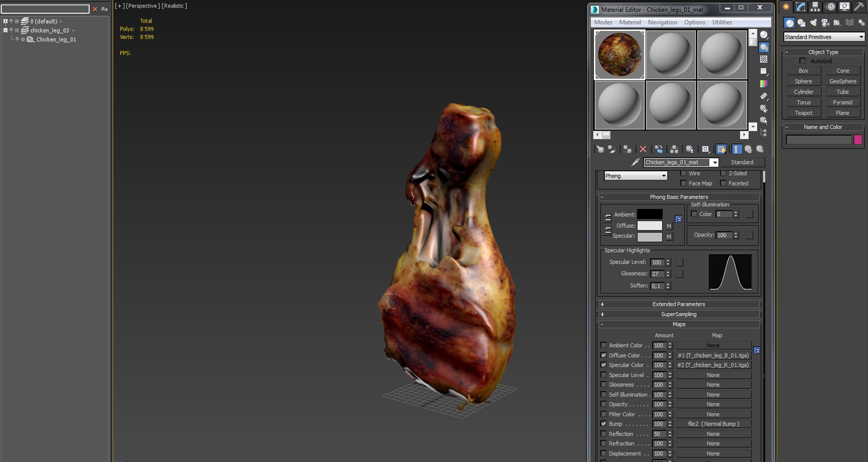Click the Video Color Check icon
The image size is (868, 462).
coord(764,83)
